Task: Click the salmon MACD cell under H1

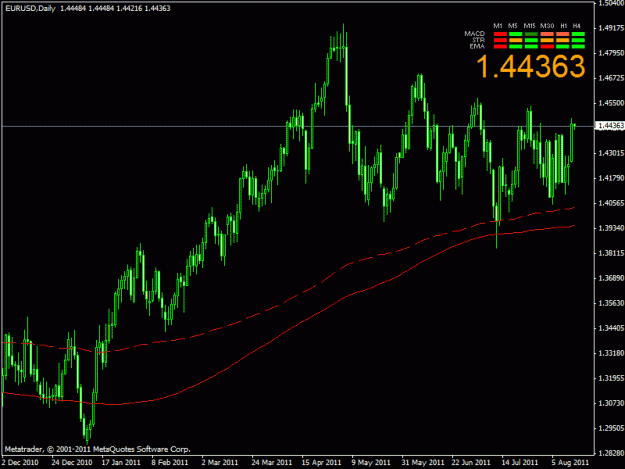Action: pyautogui.click(x=563, y=34)
